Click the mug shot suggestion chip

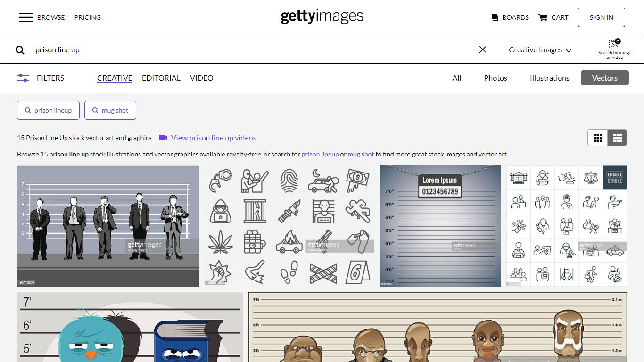[x=110, y=110]
